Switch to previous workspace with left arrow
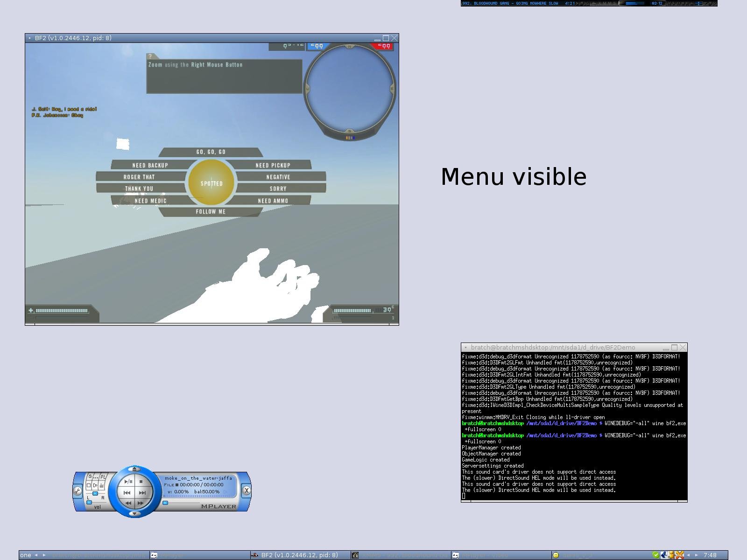 [36, 555]
